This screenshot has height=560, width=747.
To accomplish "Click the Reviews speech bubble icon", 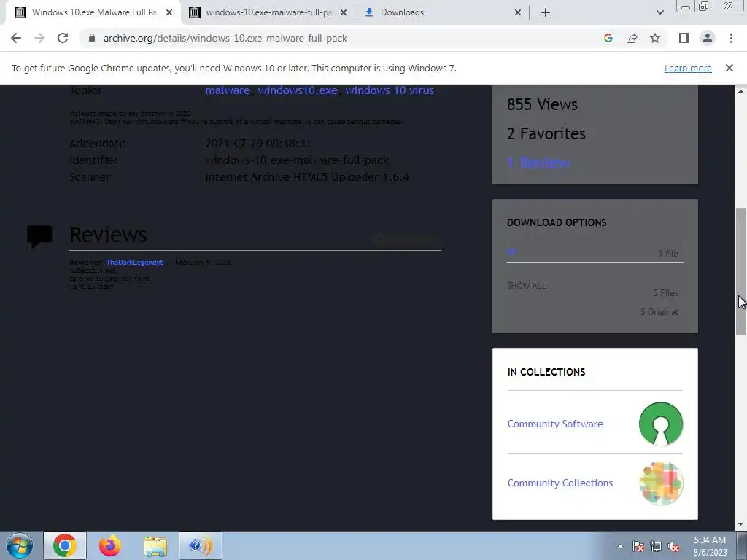I will click(39, 237).
